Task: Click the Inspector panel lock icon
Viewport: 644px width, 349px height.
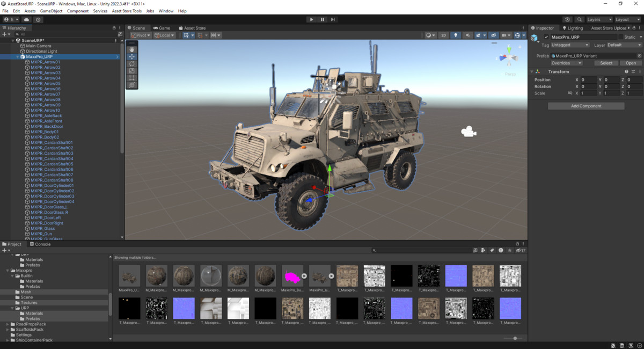Action: coord(635,28)
